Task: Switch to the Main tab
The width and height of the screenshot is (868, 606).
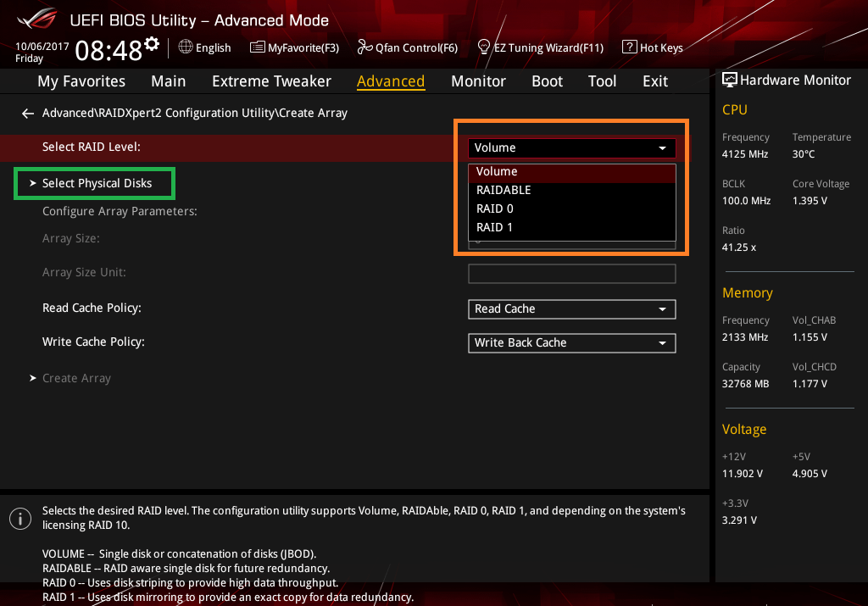Action: tap(169, 81)
